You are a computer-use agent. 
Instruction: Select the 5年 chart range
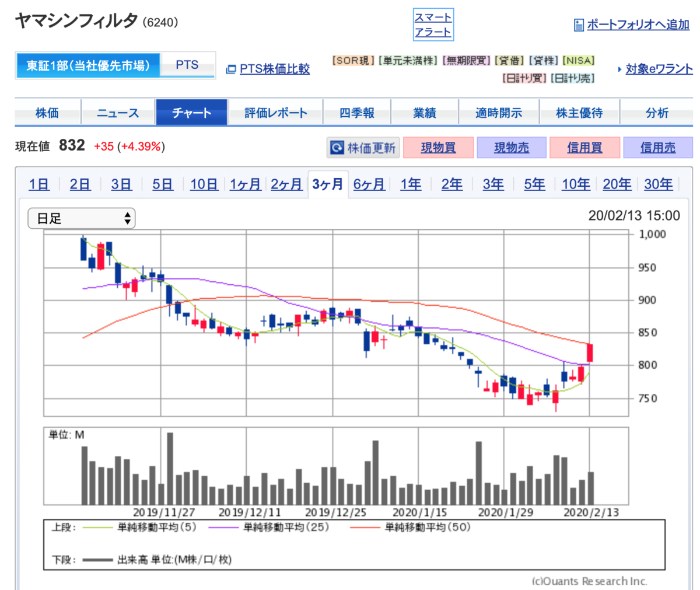tap(534, 184)
